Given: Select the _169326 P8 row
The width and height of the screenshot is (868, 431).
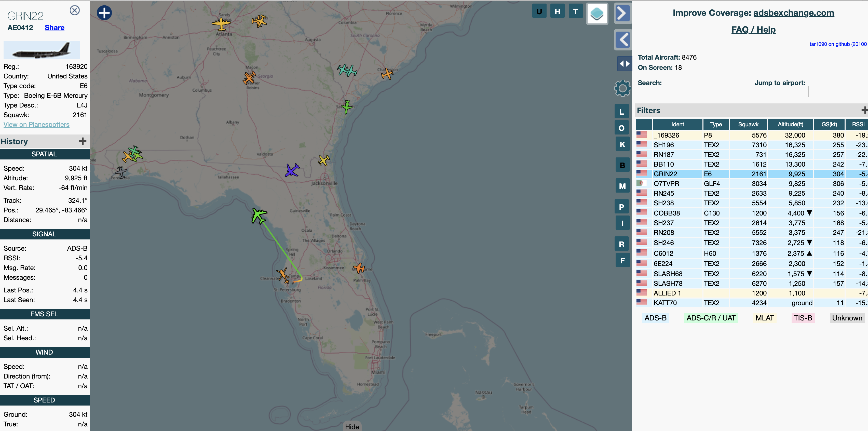Looking at the screenshot, I should click(752, 135).
